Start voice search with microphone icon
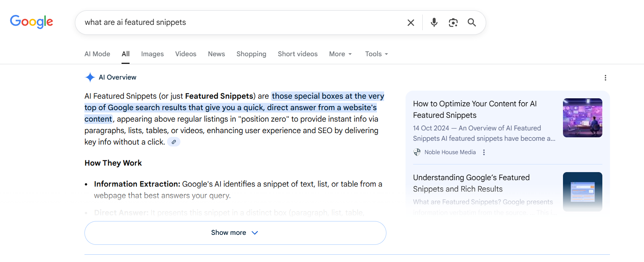 coord(434,23)
